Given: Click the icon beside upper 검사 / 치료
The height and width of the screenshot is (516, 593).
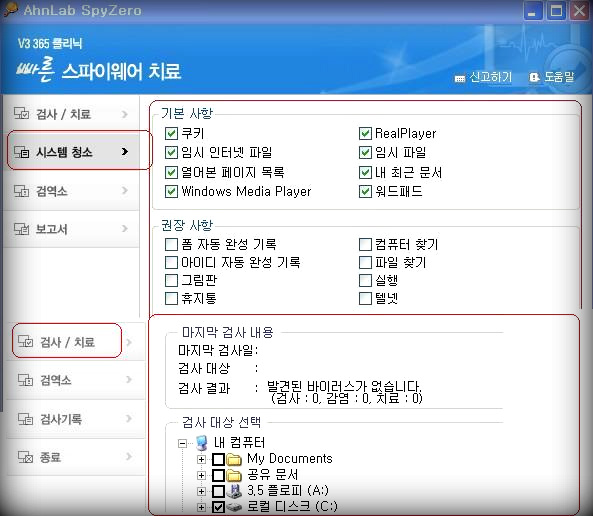Looking at the screenshot, I should click(21, 113).
